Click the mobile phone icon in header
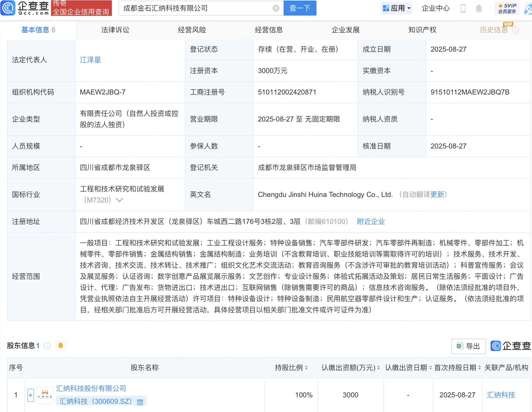The image size is (532, 412). pos(463,8)
